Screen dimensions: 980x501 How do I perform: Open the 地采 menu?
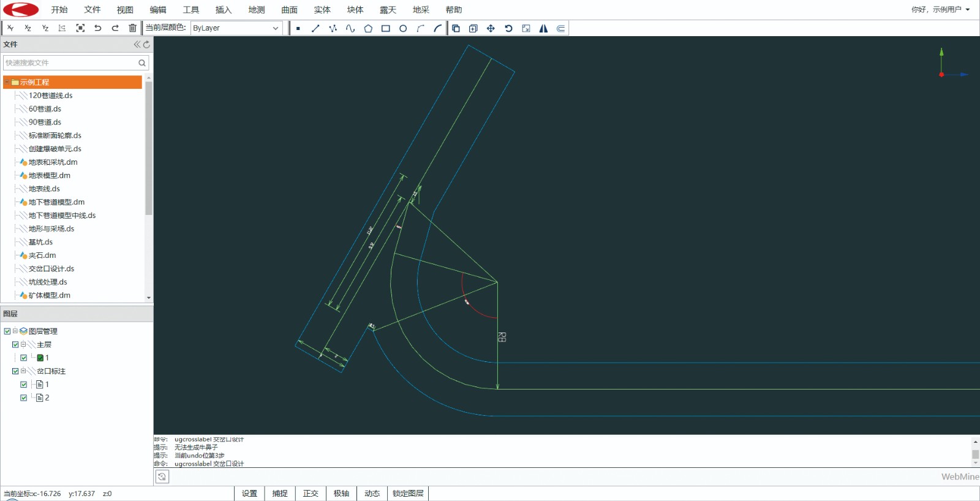(x=421, y=10)
